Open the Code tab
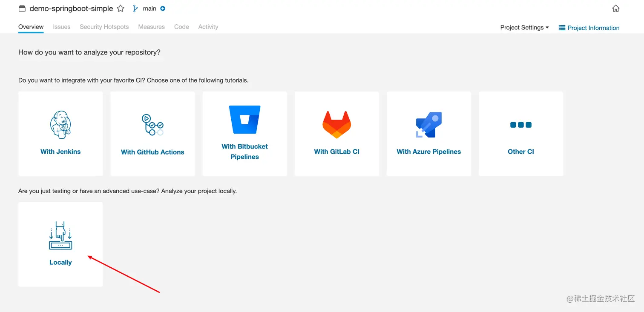This screenshot has height=312, width=644. 181,27
